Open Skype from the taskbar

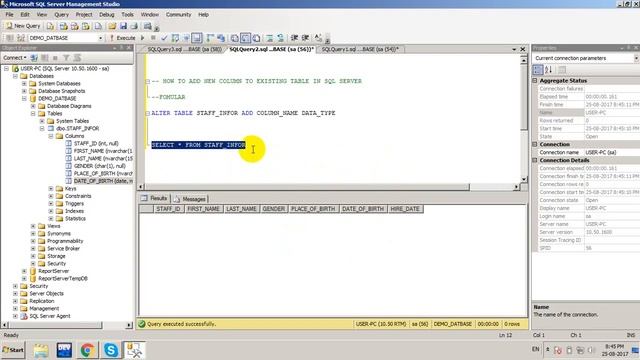pyautogui.click(x=111, y=350)
